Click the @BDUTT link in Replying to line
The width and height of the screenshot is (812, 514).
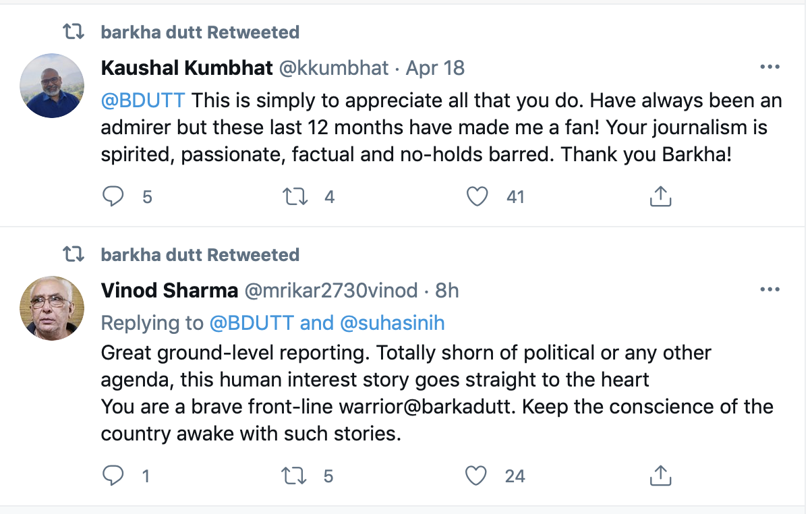point(252,323)
